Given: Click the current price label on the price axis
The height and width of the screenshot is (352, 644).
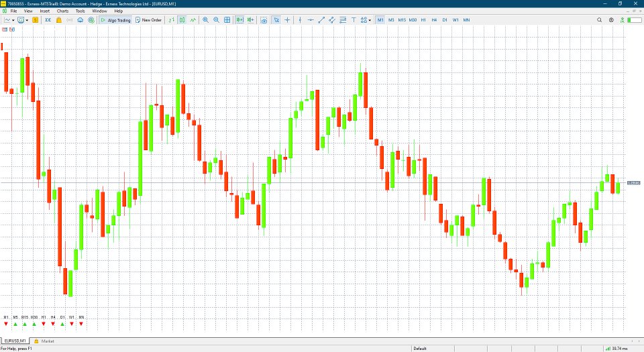Looking at the screenshot, I should tap(634, 183).
